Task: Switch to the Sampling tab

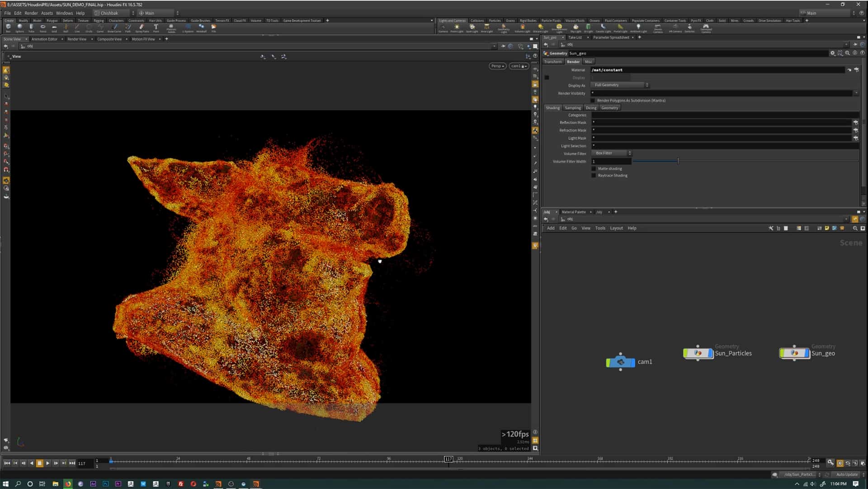Action: click(x=572, y=108)
